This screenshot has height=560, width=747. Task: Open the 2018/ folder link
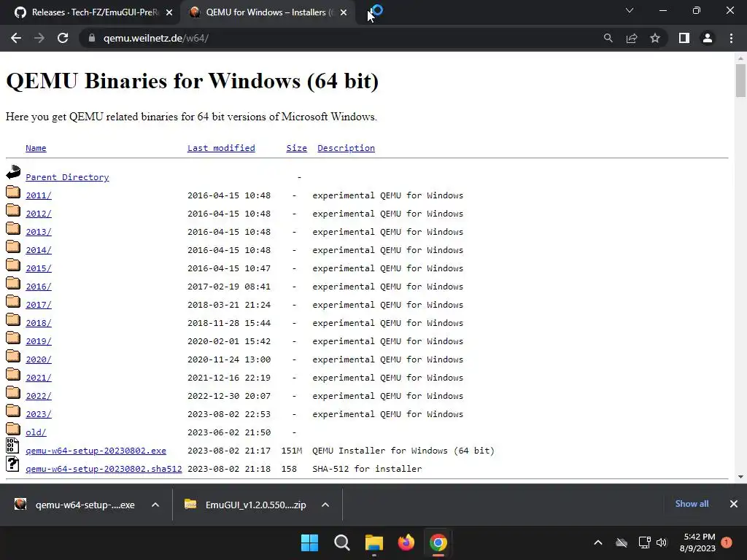(39, 323)
